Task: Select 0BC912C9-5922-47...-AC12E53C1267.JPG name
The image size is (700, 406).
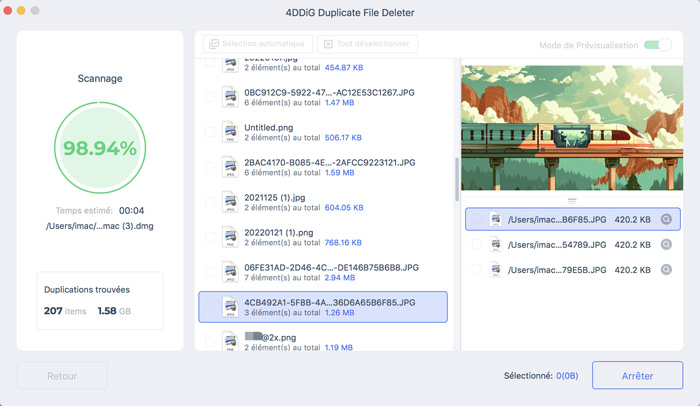Action: point(329,92)
